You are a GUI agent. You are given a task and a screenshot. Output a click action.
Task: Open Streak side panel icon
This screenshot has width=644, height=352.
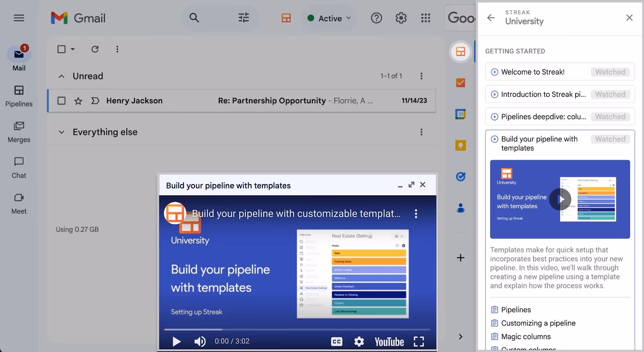pos(460,52)
